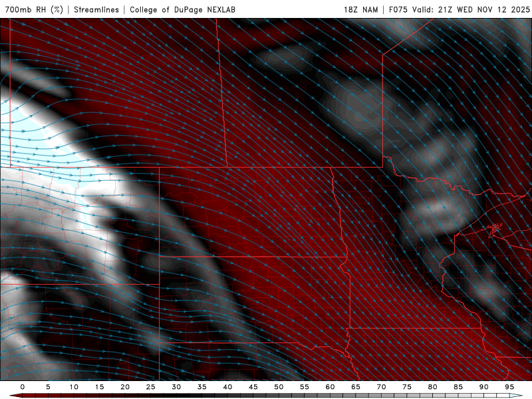This screenshot has height=399, width=532.
Task: Click the 70 value on colorbar
Action: pos(381,387)
